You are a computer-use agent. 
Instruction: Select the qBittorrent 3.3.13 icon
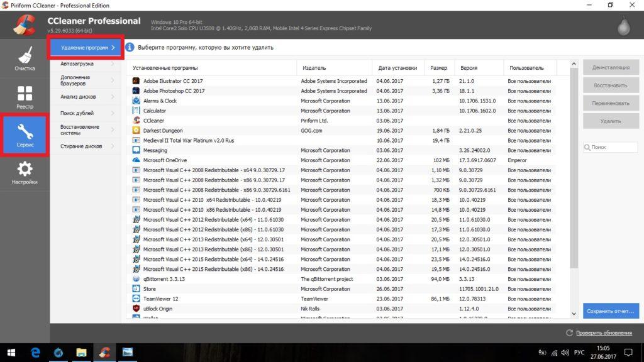click(136, 278)
